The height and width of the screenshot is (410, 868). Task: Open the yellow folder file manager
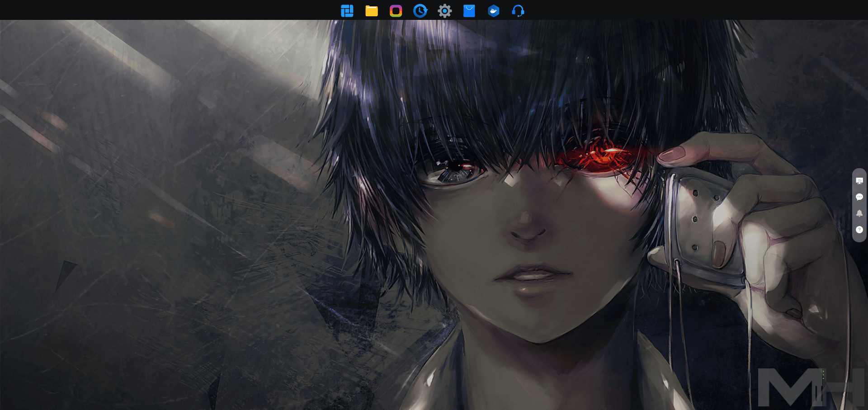(372, 11)
